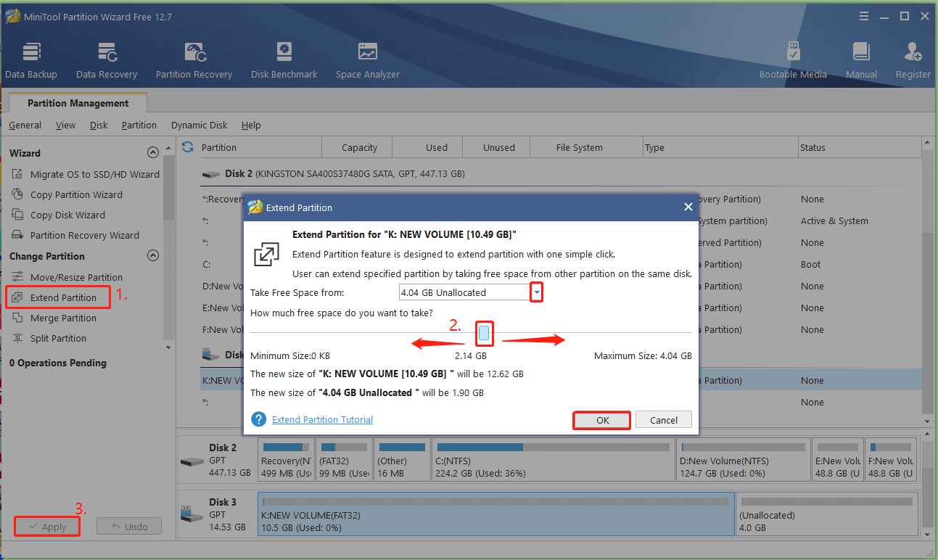The image size is (938, 560).
Task: Launch Data Recovery from the toolbar
Action: [107, 61]
